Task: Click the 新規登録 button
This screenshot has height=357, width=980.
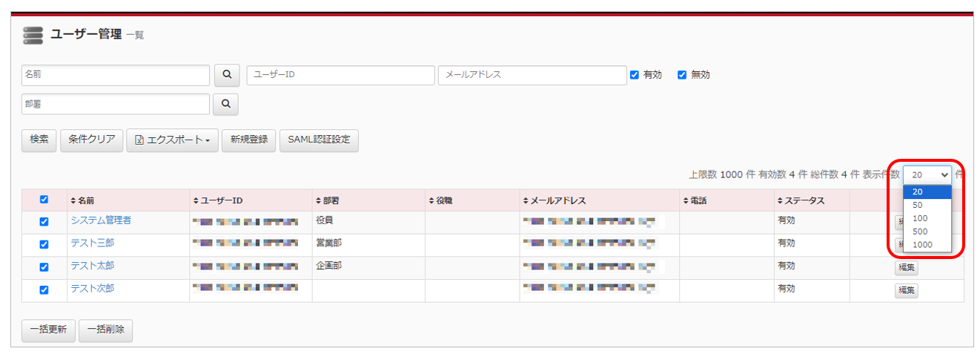Action: 249,140
